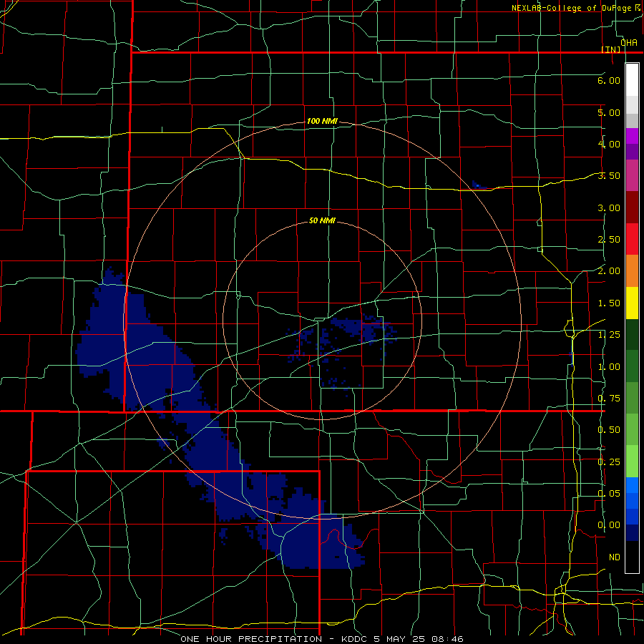The width and height of the screenshot is (644, 644).
Task: Click the 6.00 legend value
Action: tap(609, 80)
